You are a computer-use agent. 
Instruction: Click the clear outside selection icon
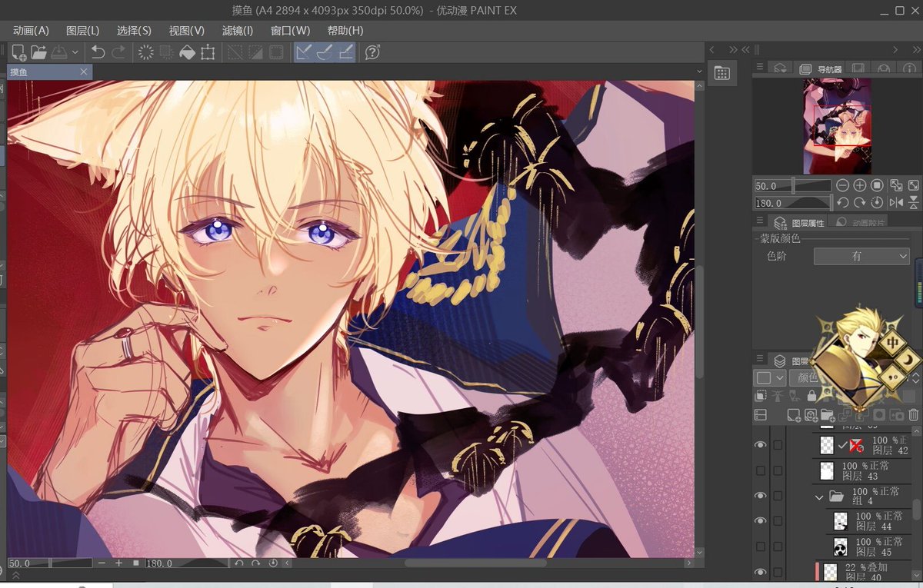coord(166,52)
